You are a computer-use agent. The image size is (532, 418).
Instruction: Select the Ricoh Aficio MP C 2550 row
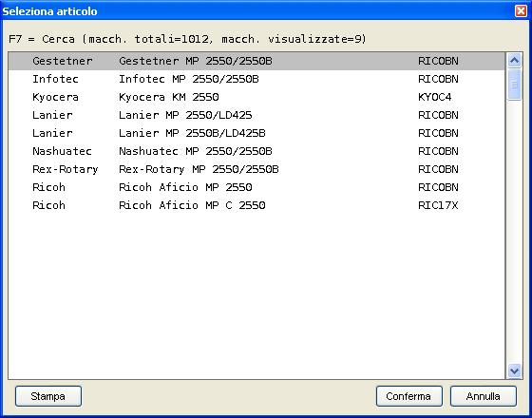pos(256,205)
